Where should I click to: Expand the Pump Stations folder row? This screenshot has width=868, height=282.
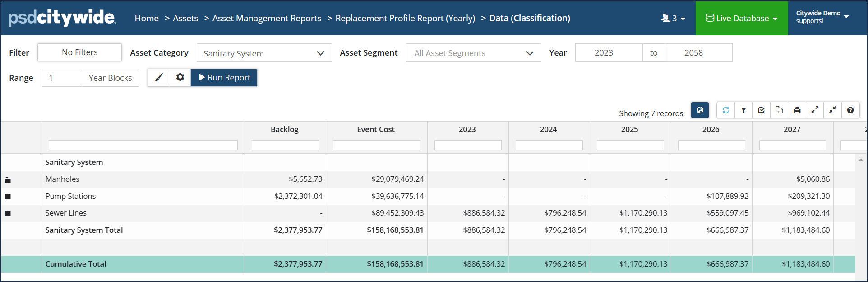[x=8, y=197]
